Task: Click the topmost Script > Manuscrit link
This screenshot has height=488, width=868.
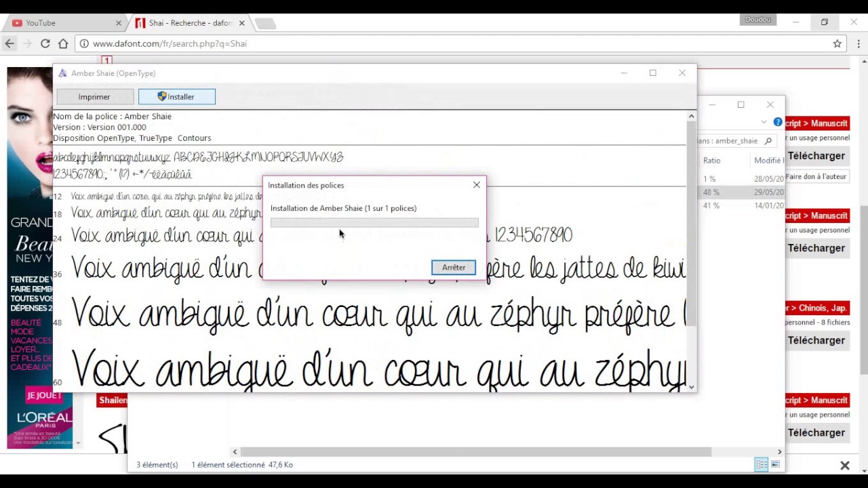Action: (816, 123)
